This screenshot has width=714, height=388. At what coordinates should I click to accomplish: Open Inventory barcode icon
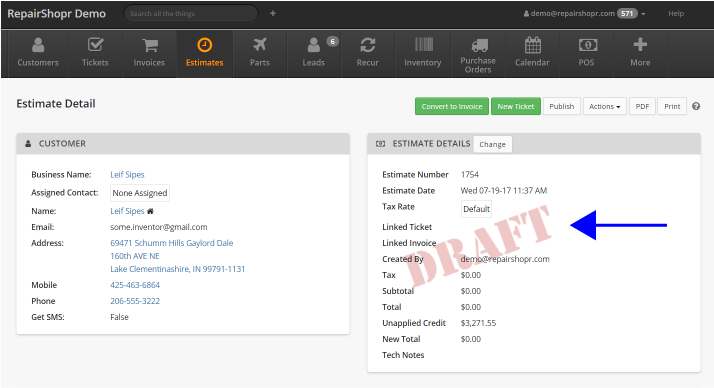(x=423, y=45)
